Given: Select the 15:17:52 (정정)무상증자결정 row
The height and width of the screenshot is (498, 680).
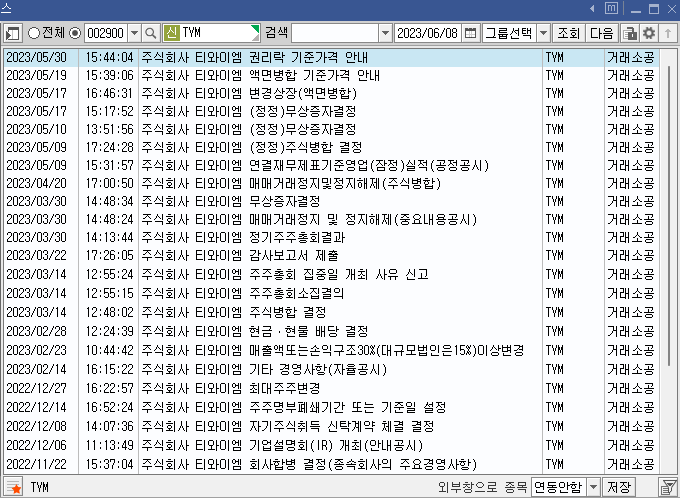Looking at the screenshot, I should 331,111.
